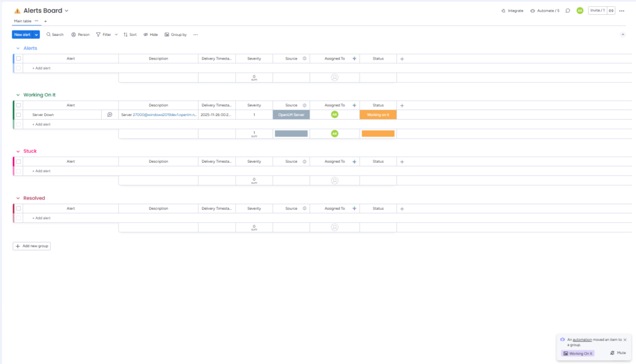Select the Server Down row checkbox
This screenshot has width=636, height=364.
coord(19,115)
